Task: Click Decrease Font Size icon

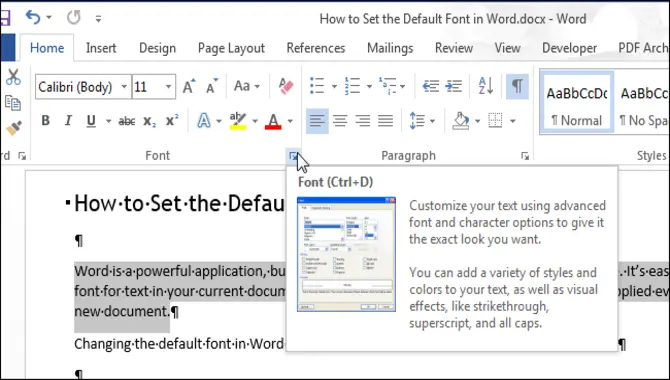Action: click(x=212, y=86)
